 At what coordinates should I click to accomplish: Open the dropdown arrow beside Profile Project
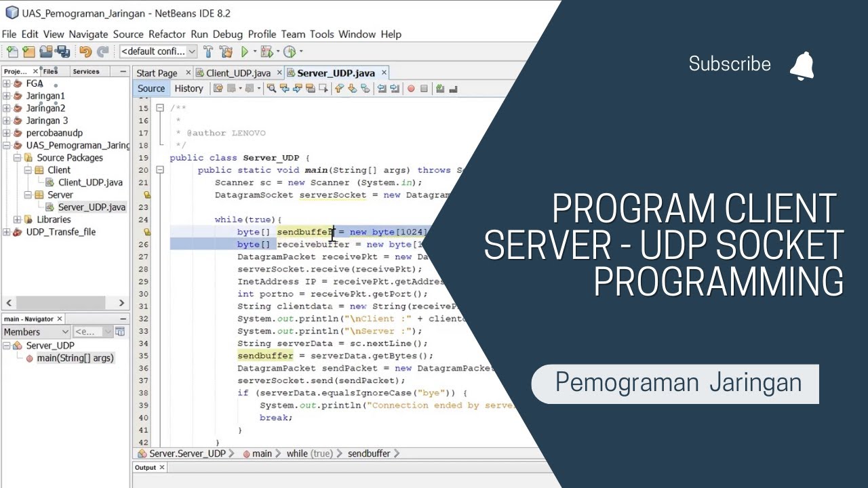tap(301, 52)
